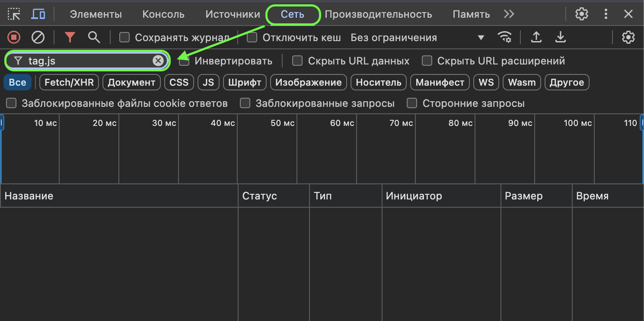Clear the tag.js filter with X button
The height and width of the screenshot is (321, 644).
point(158,61)
